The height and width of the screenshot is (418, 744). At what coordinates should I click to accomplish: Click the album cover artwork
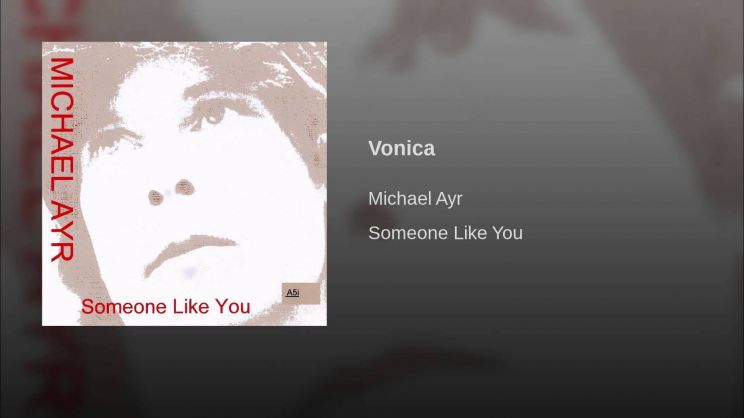tap(184, 184)
